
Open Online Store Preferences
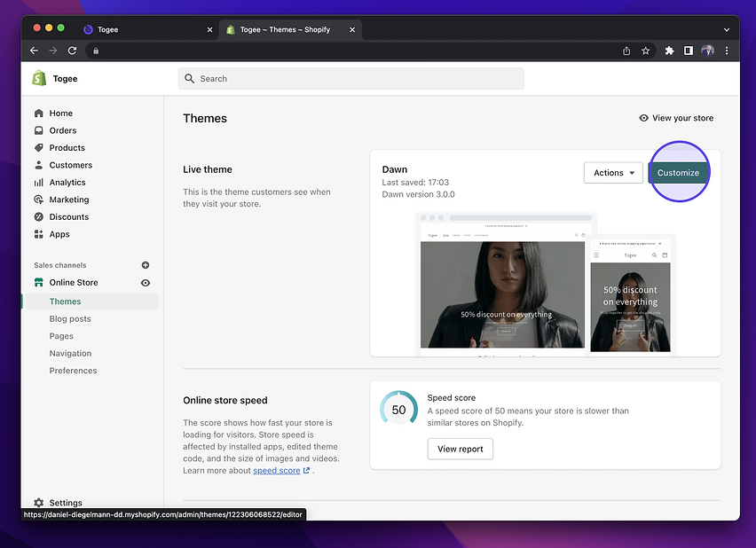(x=73, y=371)
